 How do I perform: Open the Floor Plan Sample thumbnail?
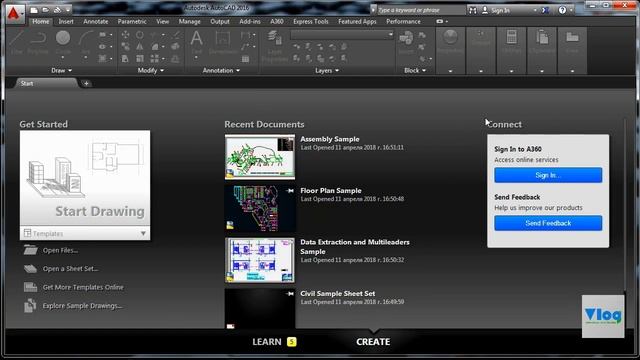[260, 209]
